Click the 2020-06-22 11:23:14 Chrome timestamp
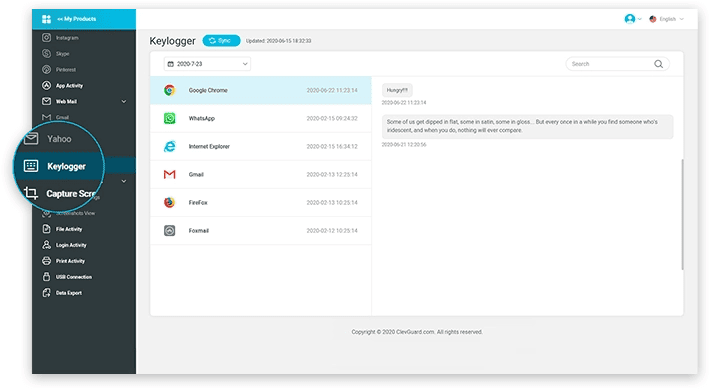The height and width of the screenshot is (389, 710). [332, 90]
